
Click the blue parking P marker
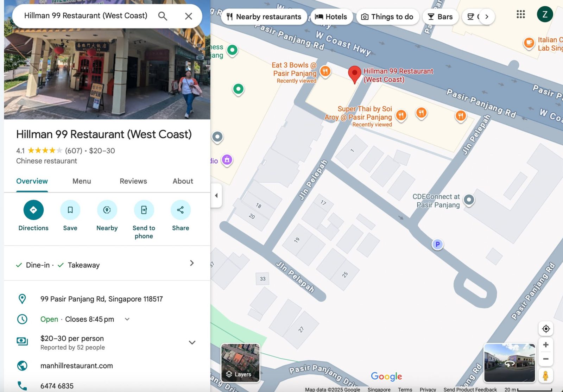437,244
